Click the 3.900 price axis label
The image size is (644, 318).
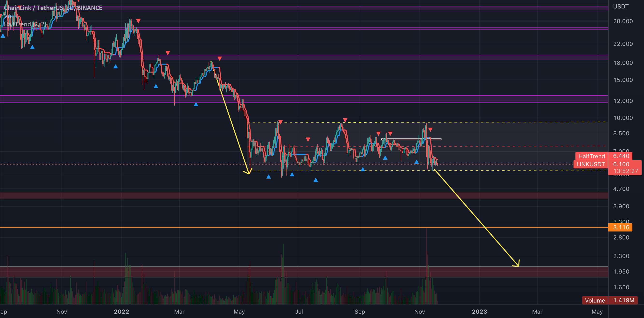pyautogui.click(x=621, y=206)
